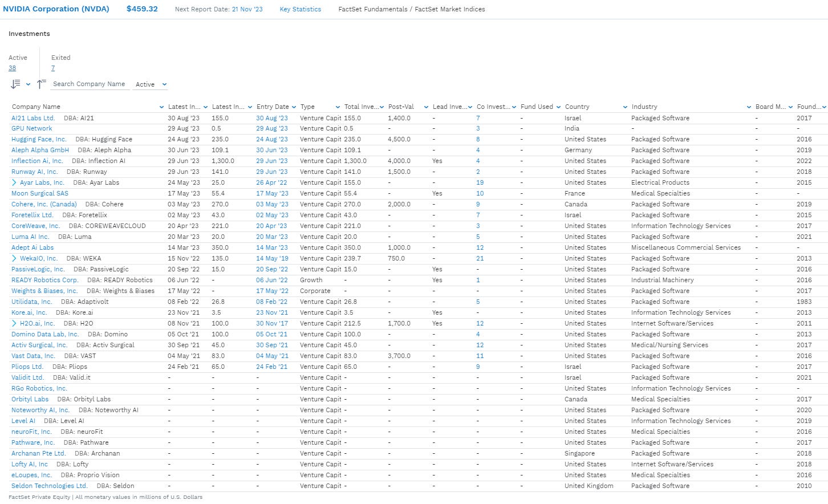This screenshot has width=828, height=504.
Task: Open the Inflection AI, Inc. company link
Action: click(x=37, y=161)
